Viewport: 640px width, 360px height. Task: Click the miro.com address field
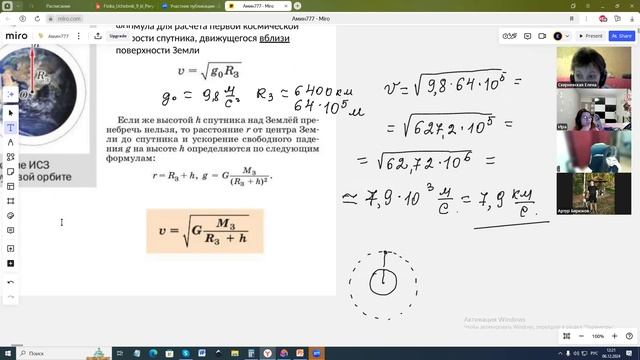pos(65,19)
